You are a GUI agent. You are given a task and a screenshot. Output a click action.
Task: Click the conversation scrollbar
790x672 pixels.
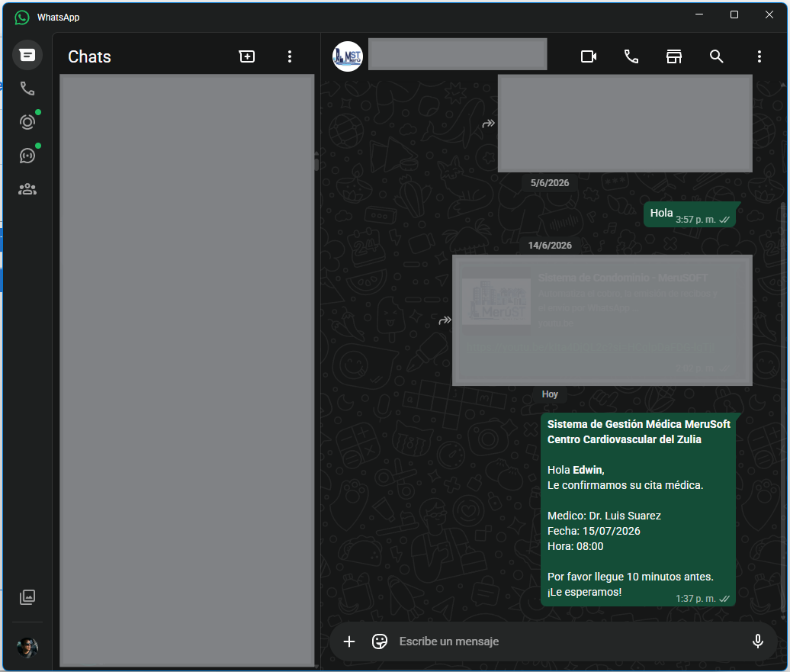782,408
